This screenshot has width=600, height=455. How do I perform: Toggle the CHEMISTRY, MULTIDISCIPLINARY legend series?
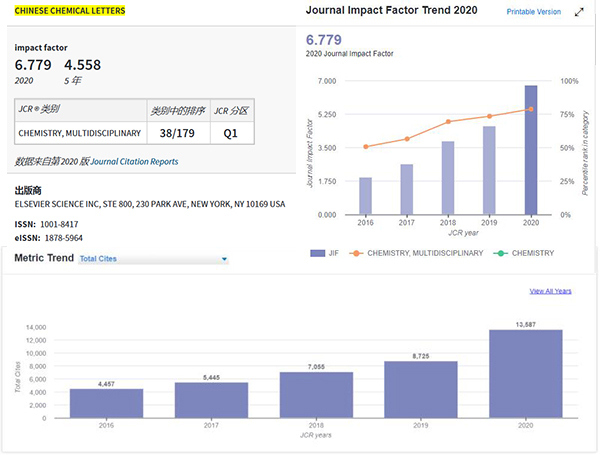coord(418,253)
